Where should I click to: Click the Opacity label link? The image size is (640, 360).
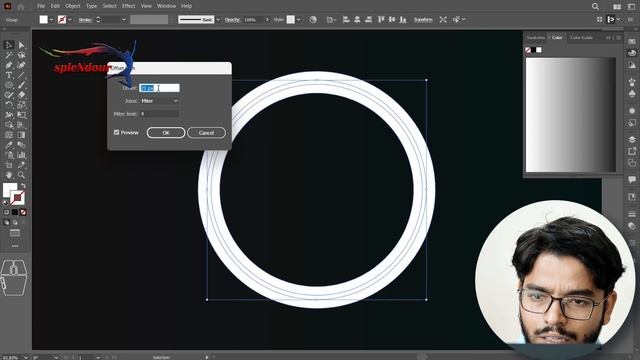232,20
